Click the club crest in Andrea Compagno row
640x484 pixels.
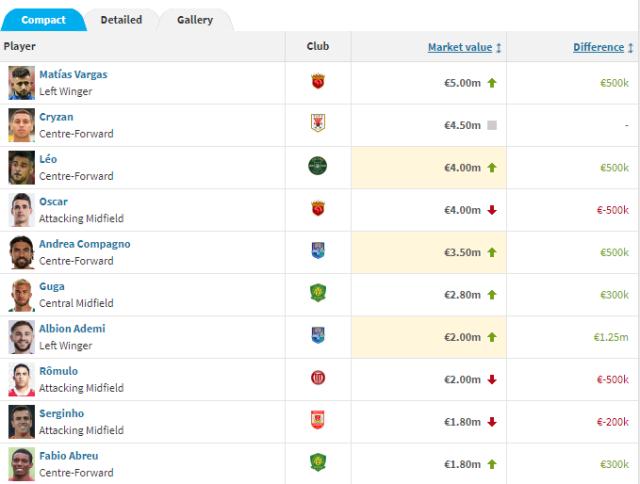[318, 251]
